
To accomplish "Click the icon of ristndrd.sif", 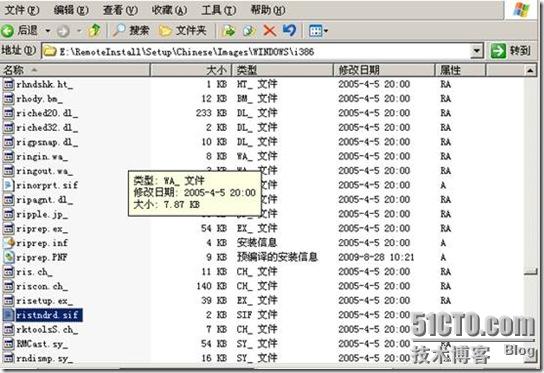I will click(x=8, y=315).
